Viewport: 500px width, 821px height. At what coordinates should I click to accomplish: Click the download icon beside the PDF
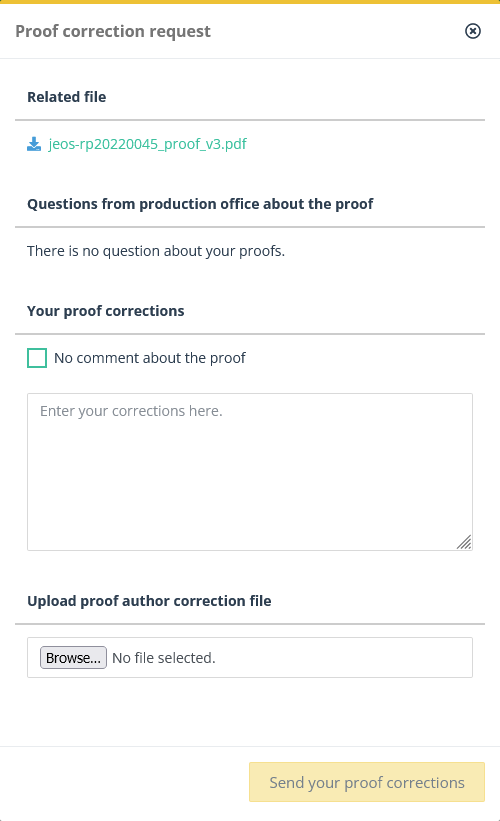pyautogui.click(x=34, y=144)
